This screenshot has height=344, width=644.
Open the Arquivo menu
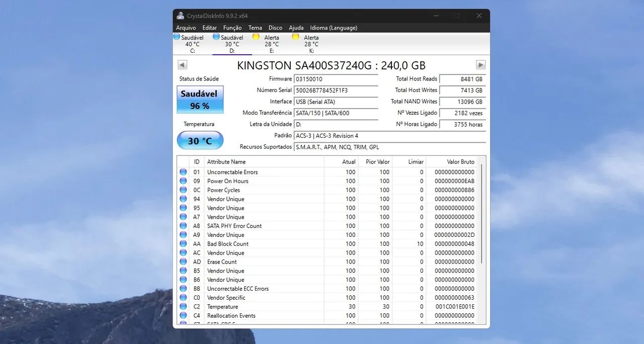pos(186,28)
